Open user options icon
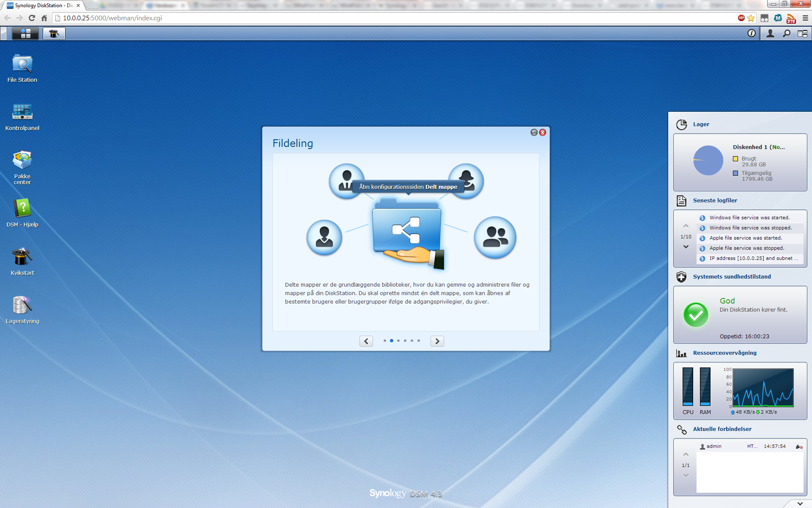Image resolution: width=812 pixels, height=508 pixels. (x=771, y=33)
